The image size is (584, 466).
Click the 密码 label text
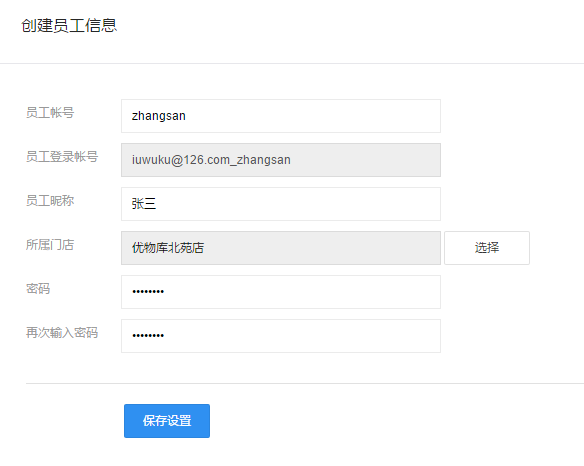click(x=38, y=288)
